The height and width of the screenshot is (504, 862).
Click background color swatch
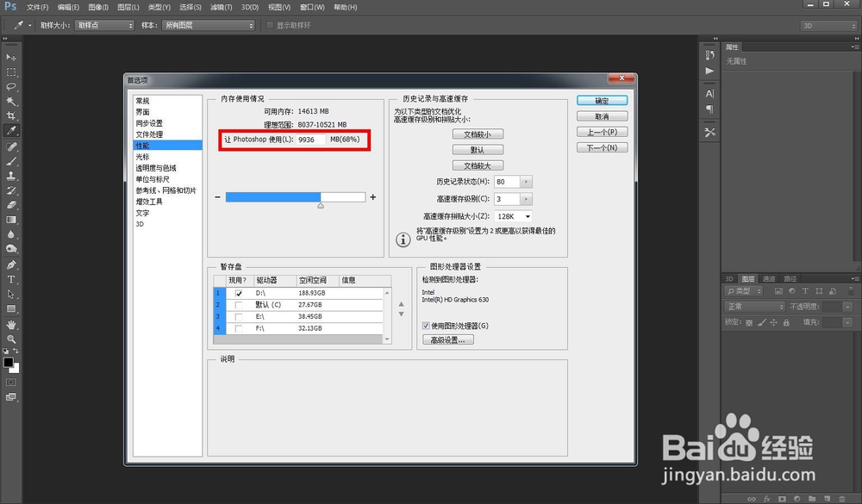[x=16, y=369]
